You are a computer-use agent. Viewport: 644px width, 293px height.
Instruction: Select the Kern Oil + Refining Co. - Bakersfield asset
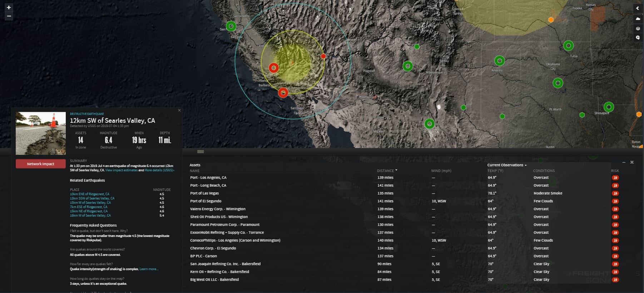(x=219, y=272)
